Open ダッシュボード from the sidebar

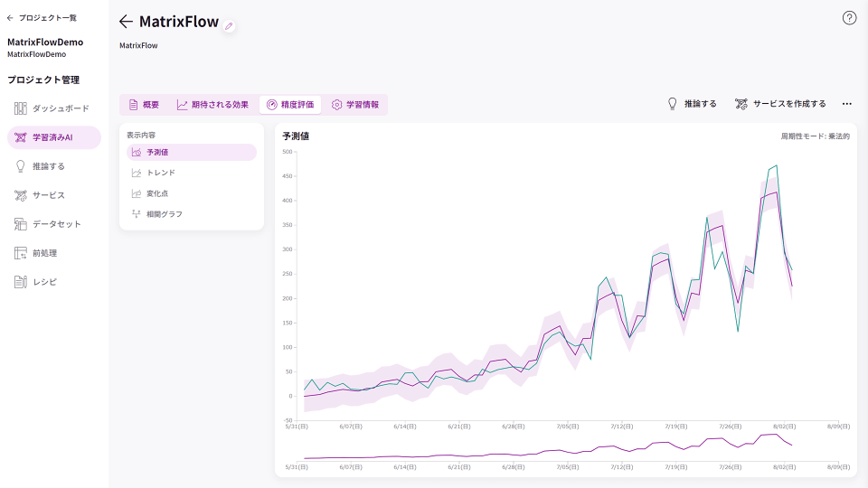click(x=54, y=108)
